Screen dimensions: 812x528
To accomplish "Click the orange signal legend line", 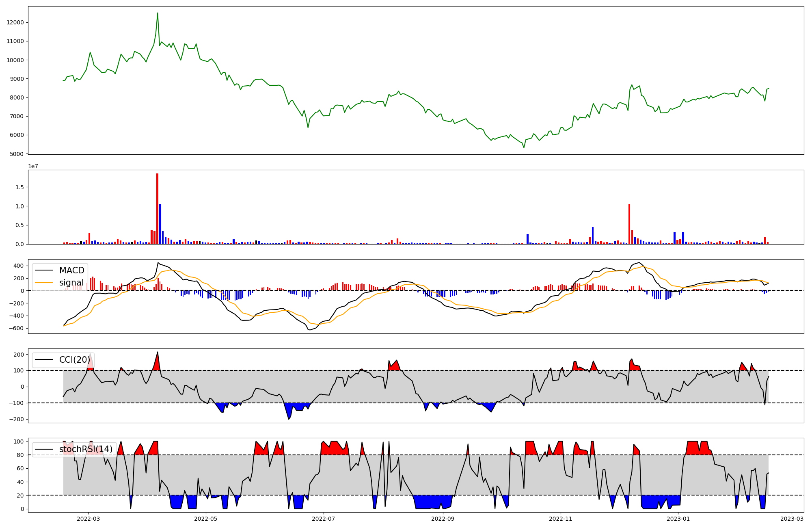I will click(44, 283).
